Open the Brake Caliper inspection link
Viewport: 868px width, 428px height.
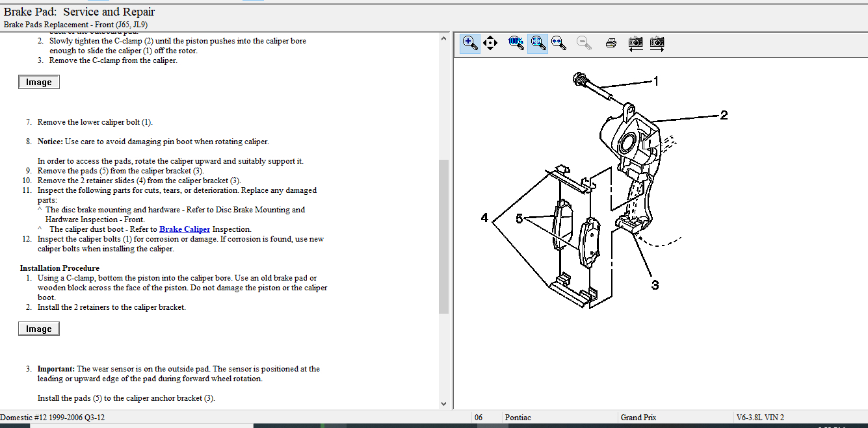[x=185, y=229]
